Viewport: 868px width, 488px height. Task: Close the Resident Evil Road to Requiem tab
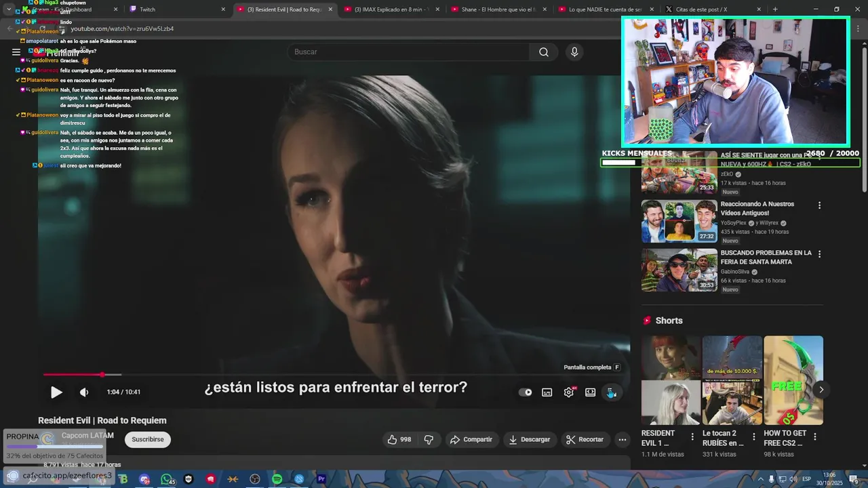330,9
